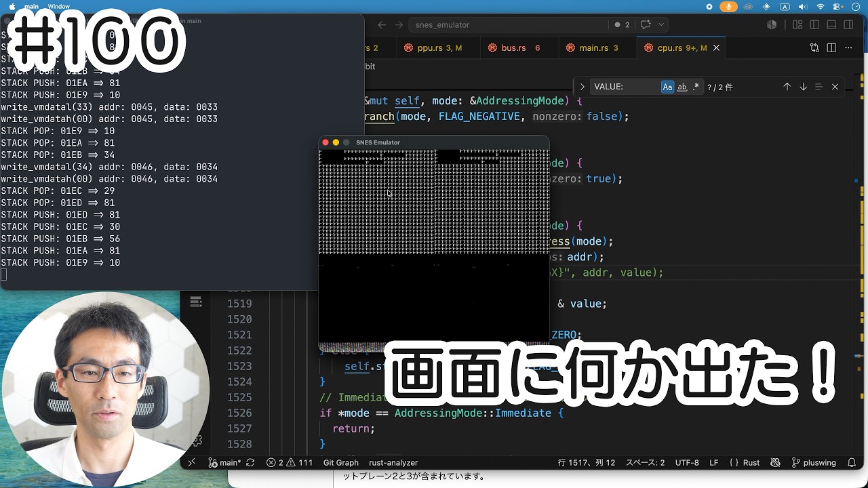
Task: Click the main* git branch in status bar
Action: (x=224, y=462)
